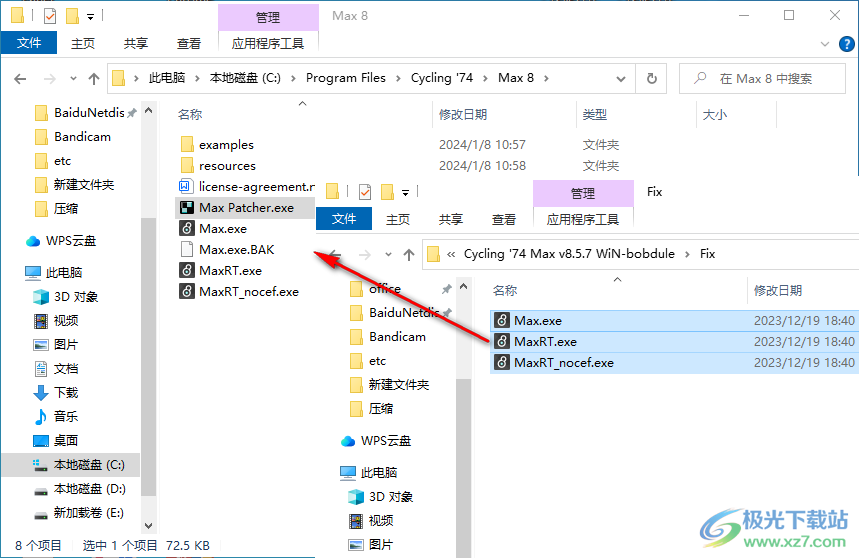
Task: Click the properties checkmark icon in the Max 8 title bar
Action: 50,16
